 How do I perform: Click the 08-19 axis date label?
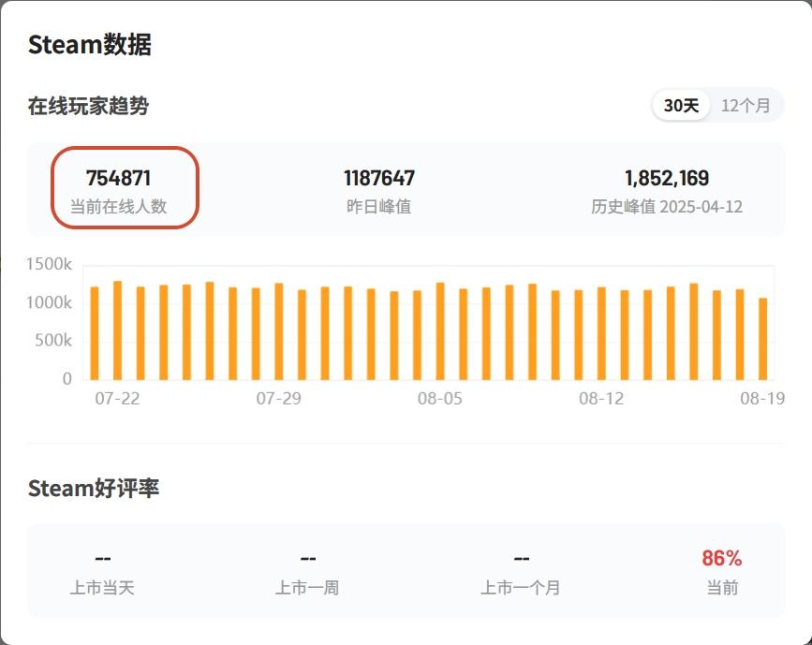point(762,399)
